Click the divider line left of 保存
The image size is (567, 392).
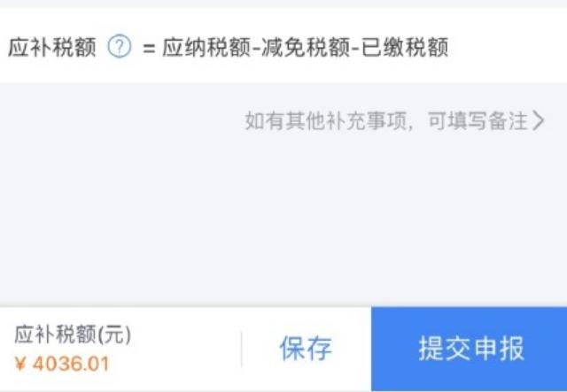pyautogui.click(x=241, y=349)
